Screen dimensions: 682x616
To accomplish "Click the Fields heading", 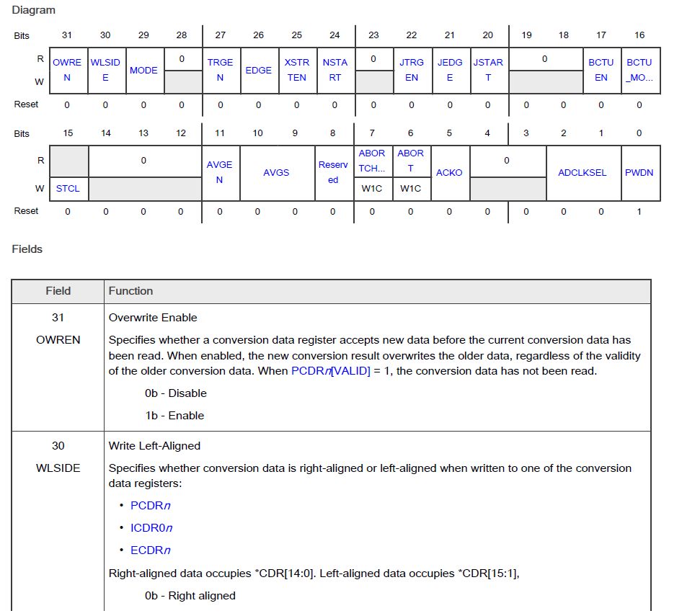I will (27, 249).
